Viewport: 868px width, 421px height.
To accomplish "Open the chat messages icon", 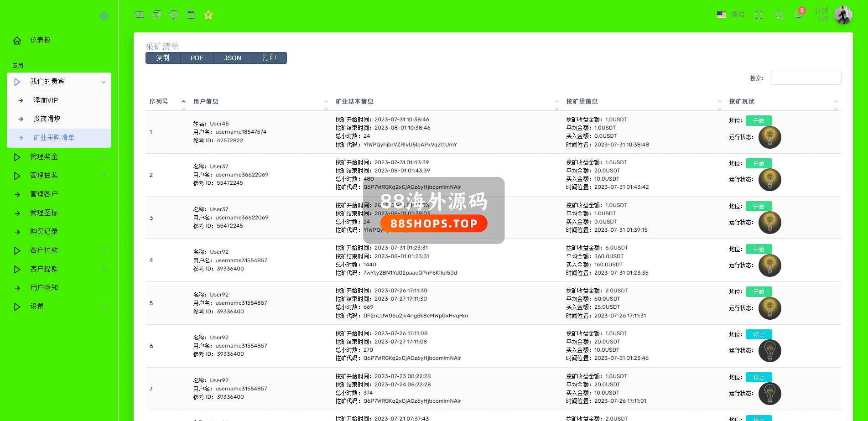I will tap(156, 15).
